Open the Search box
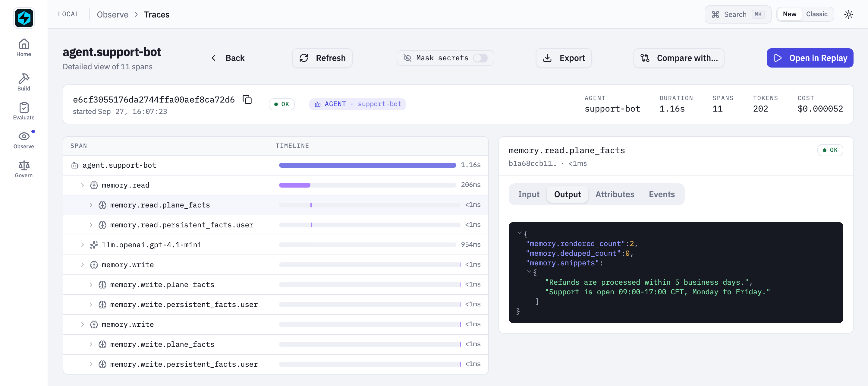868x386 pixels. tap(737, 14)
